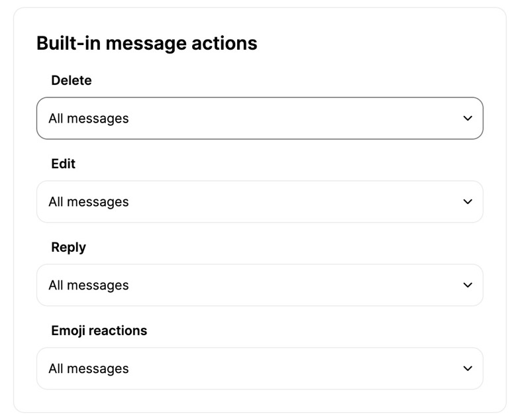Click the chevron arrow in Emoji reactions field

pos(468,369)
